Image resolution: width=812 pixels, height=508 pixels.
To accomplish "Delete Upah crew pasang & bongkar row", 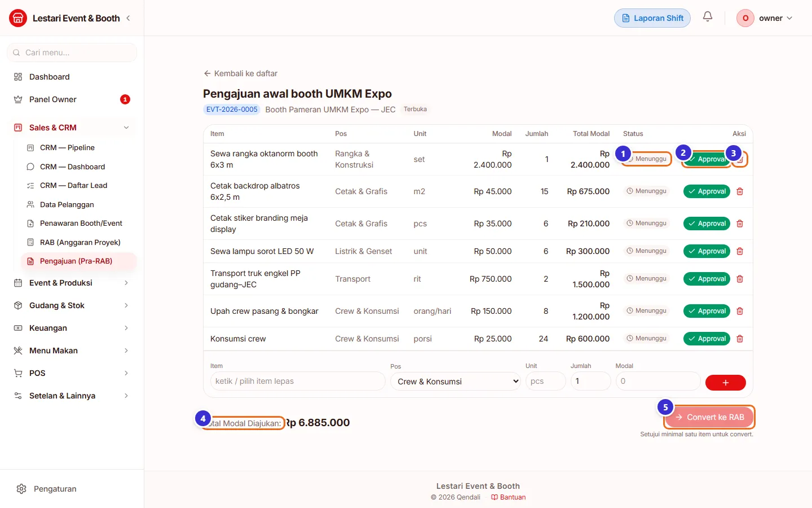I will (x=740, y=311).
